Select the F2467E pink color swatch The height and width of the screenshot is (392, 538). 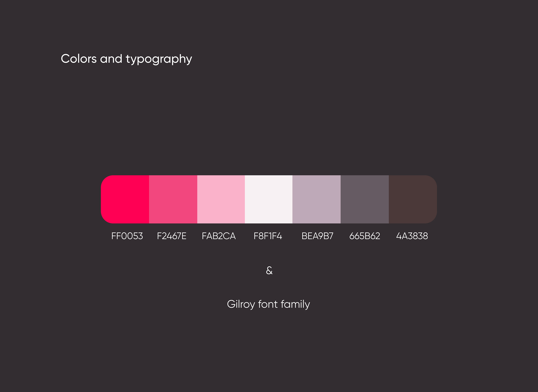(173, 199)
